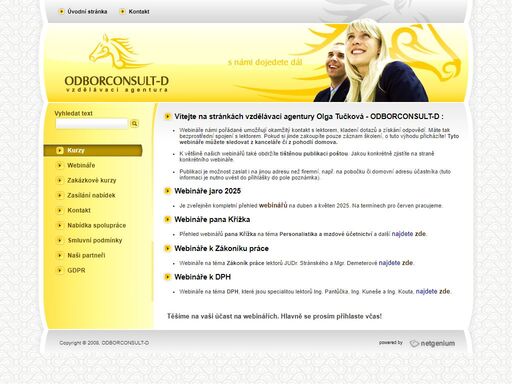Click the netgenium logo in the footer

[x=432, y=343]
